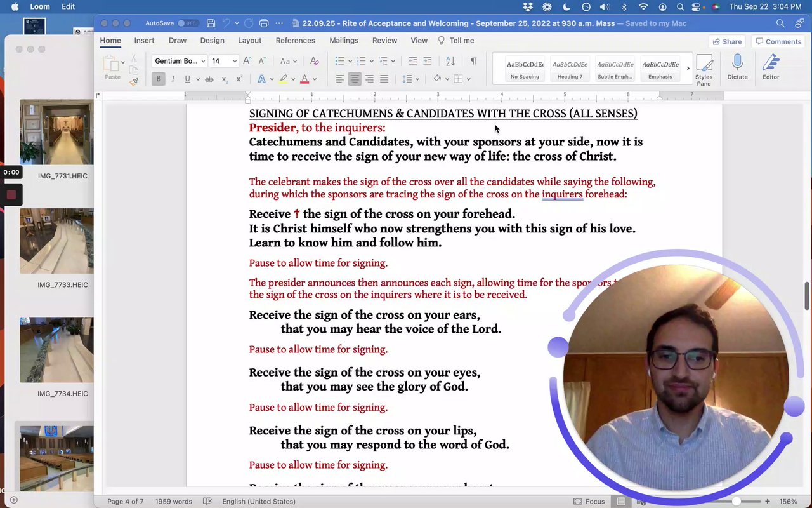This screenshot has width=812, height=508.
Task: Click the Redo icon in the title bar
Action: 249,23
